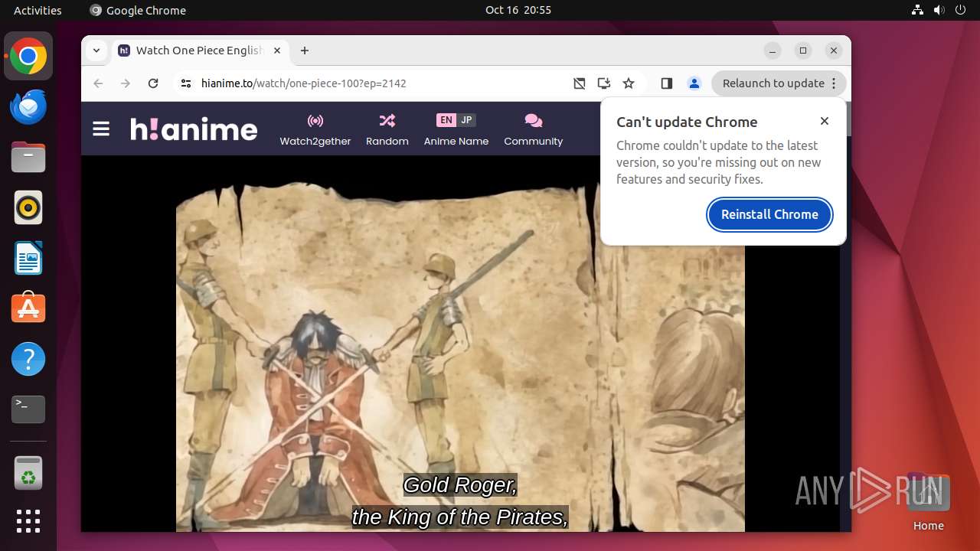
Task: Open Terminal from the dock
Action: coord(28,409)
